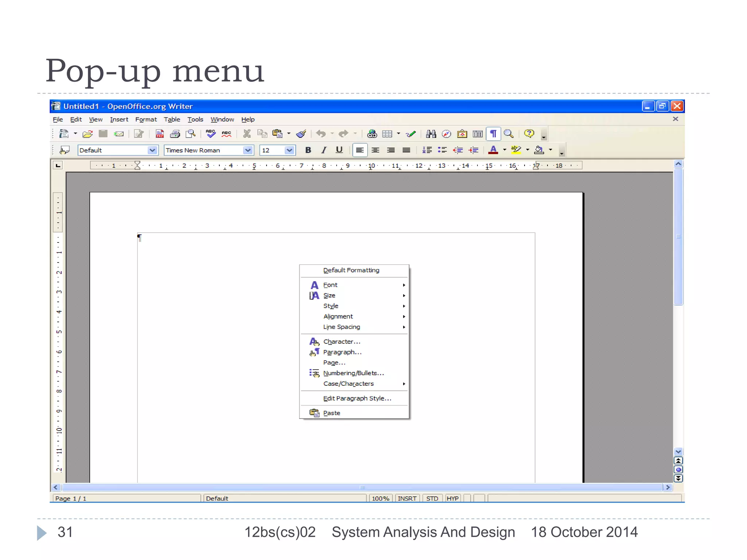The height and width of the screenshot is (560, 747).
Task: Toggle Underline formatting
Action: tap(339, 150)
